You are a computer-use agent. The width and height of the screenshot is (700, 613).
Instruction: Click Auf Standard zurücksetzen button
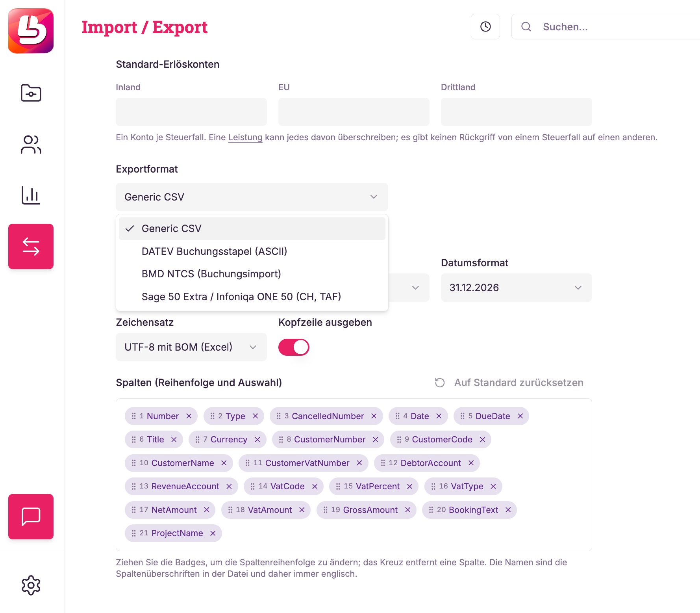point(509,383)
